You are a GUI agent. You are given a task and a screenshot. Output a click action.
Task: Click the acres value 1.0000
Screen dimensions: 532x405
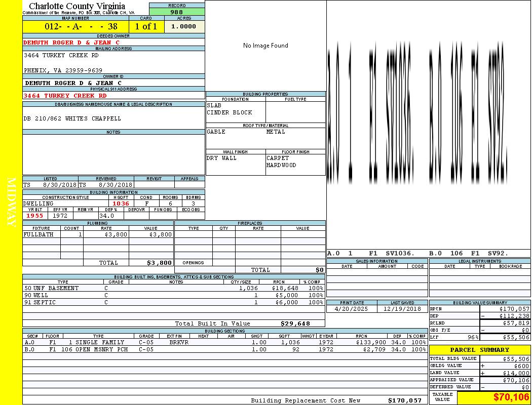pyautogui.click(x=183, y=26)
